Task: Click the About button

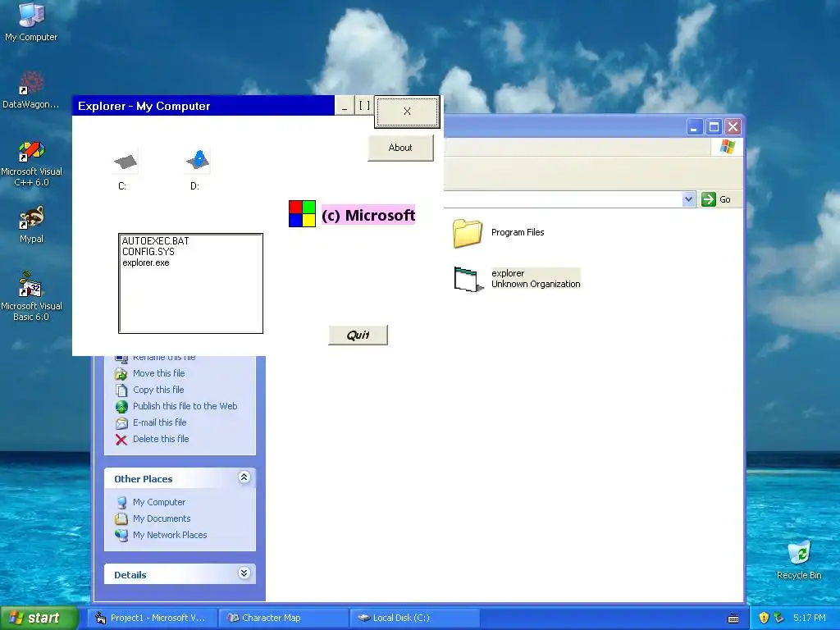Action: [x=400, y=148]
